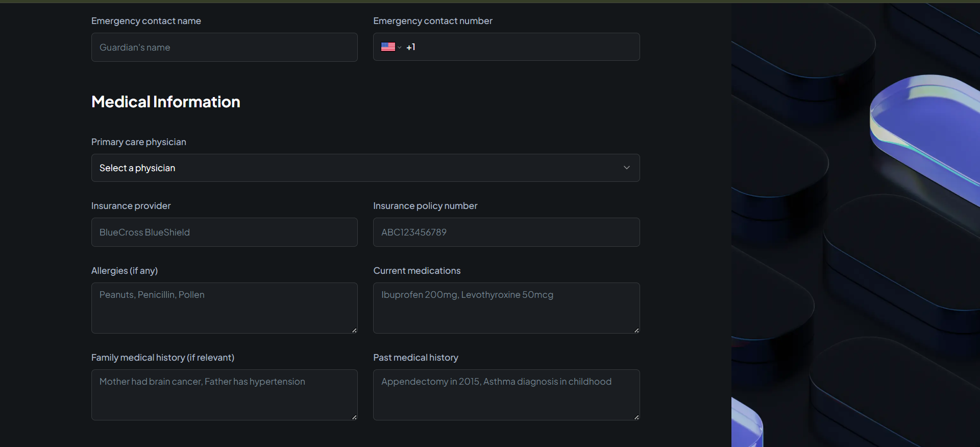Click the Family medical history resize handle

tap(354, 417)
